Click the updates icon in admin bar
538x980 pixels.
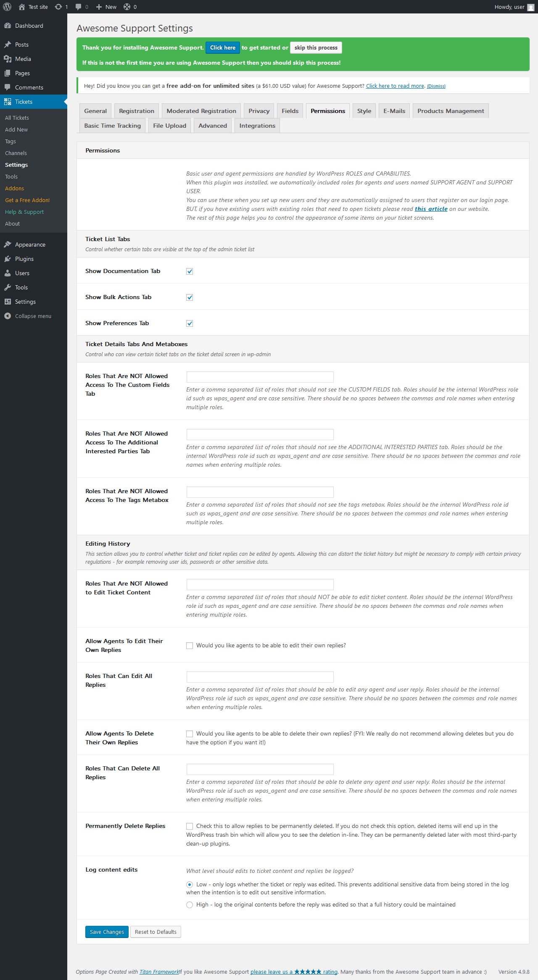(x=58, y=7)
